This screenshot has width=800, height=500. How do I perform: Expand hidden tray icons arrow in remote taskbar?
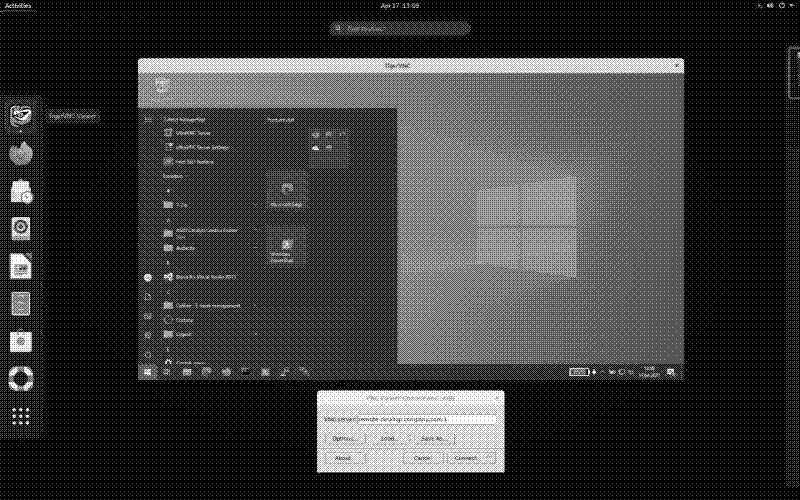(x=602, y=372)
